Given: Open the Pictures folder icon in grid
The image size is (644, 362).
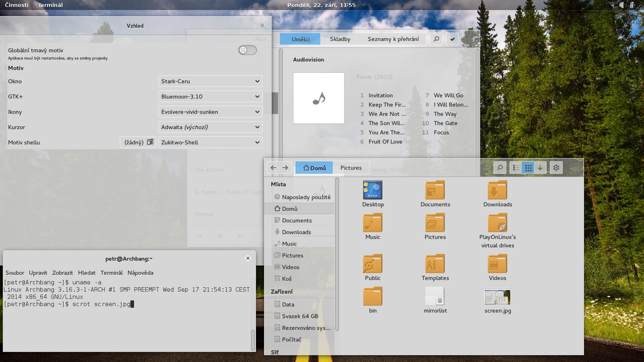Looking at the screenshot, I should pos(435,223).
